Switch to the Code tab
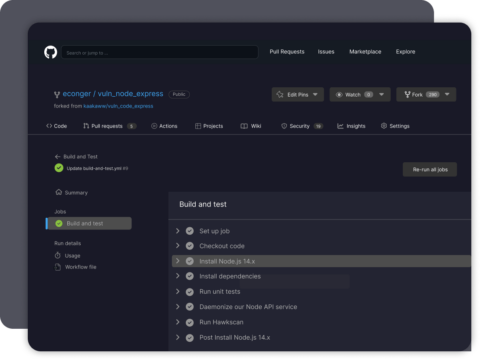The image size is (480, 360). (x=57, y=126)
